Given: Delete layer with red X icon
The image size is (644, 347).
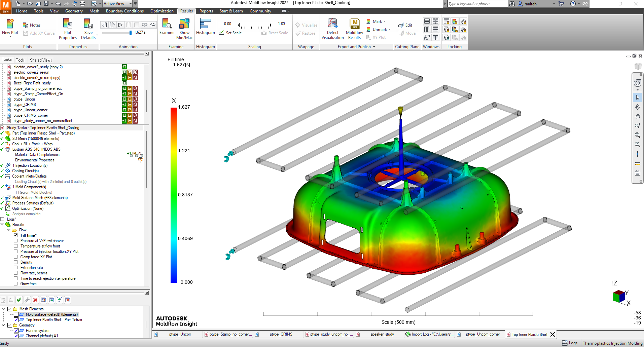Looking at the screenshot, I should (x=35, y=300).
